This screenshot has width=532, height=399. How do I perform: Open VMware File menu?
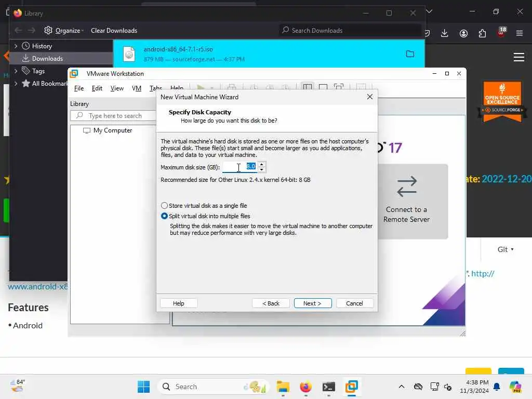pyautogui.click(x=79, y=88)
